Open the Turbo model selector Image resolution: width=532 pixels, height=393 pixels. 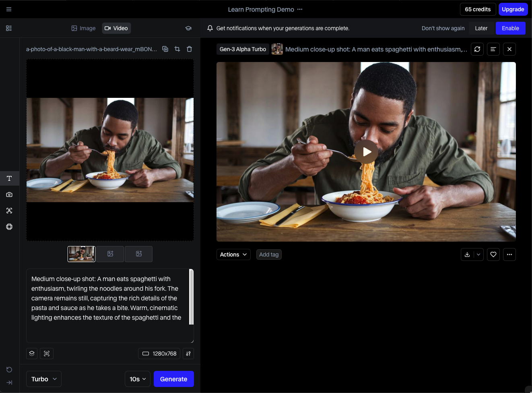[x=43, y=379]
